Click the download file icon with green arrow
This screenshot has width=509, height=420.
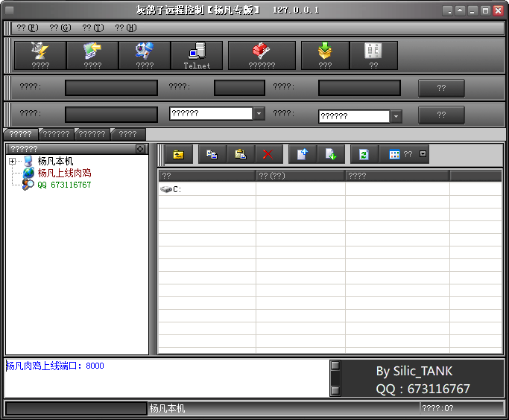click(x=331, y=155)
